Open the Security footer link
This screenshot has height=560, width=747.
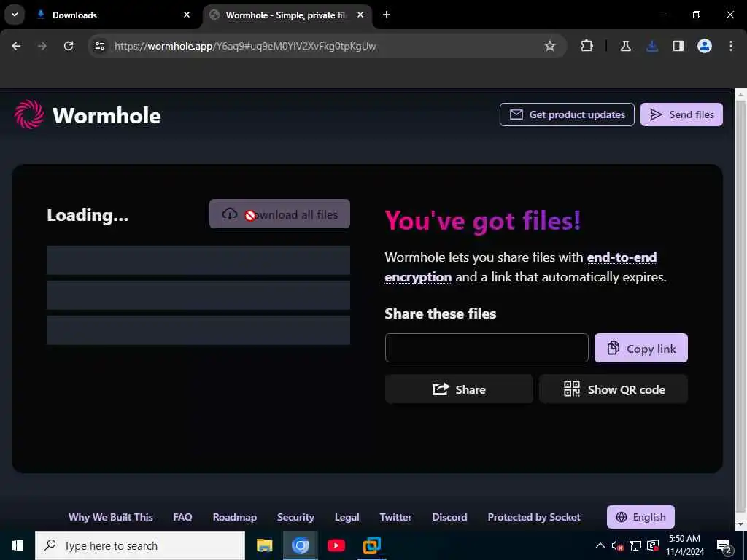pyautogui.click(x=295, y=517)
